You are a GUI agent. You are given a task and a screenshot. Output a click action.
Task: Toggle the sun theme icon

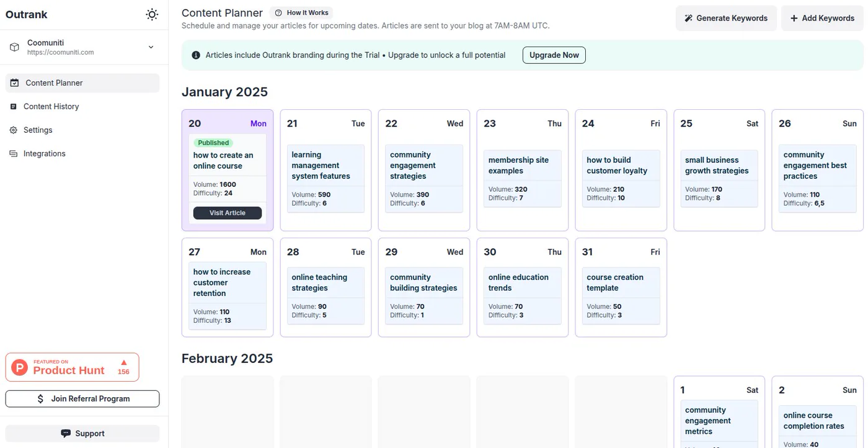click(152, 15)
